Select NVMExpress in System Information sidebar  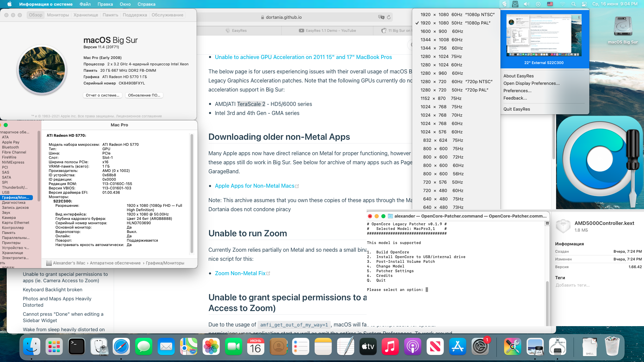13,162
